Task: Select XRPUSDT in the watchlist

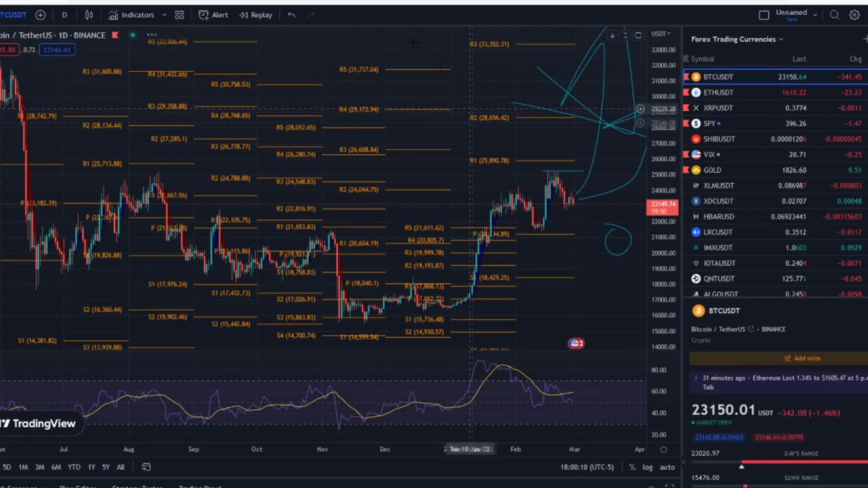Action: click(776, 108)
